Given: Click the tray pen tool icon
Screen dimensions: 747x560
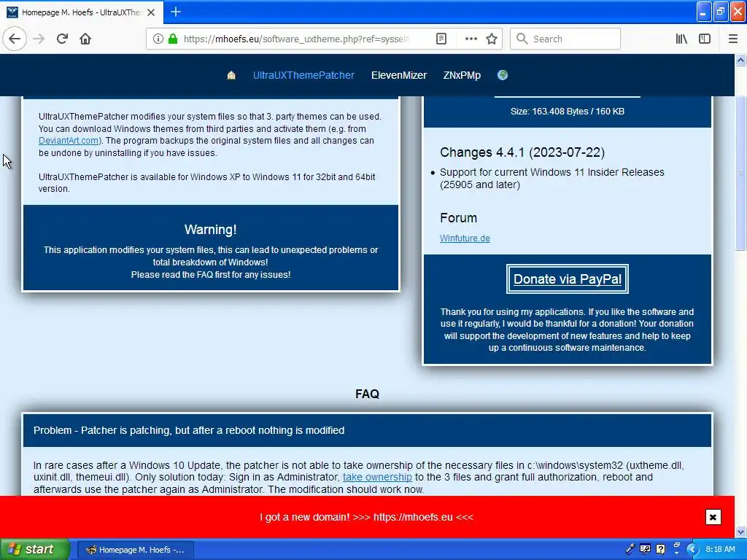Looking at the screenshot, I should point(630,549).
